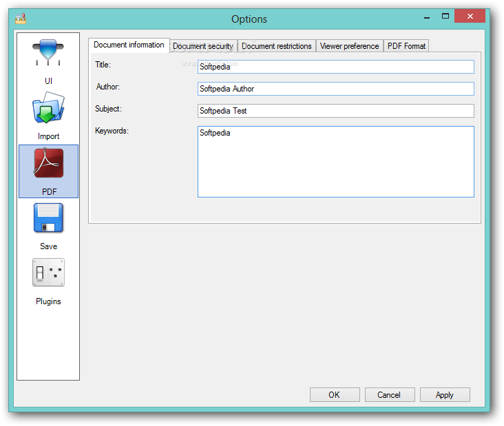Screen dimensions: 504x426
Task: Maximize the Options window
Action: coord(445,17)
